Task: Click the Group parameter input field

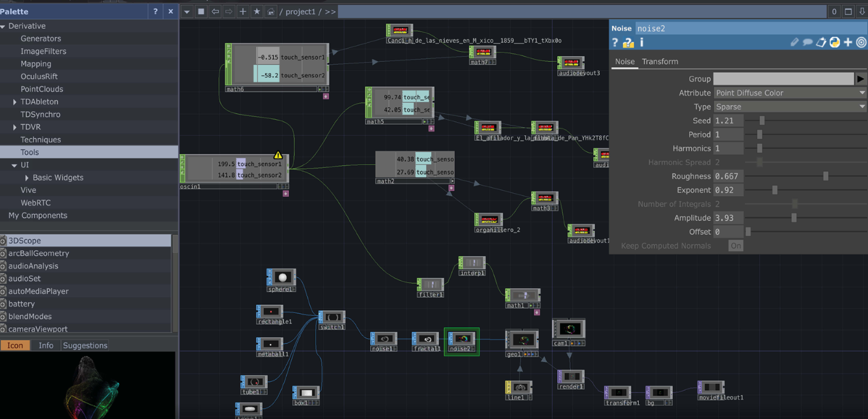Action: coord(784,78)
